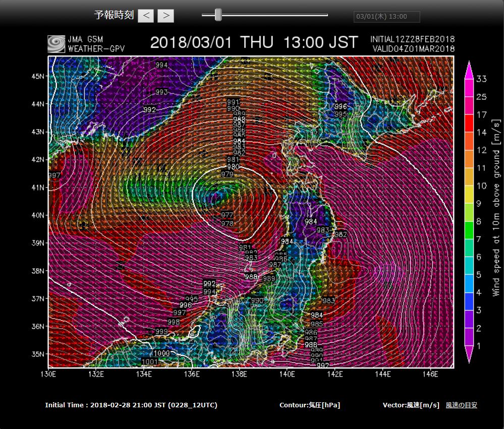The height and width of the screenshot is (429, 504).
Task: Pick the yellow 9–10 m/s legend segment
Action: point(469,195)
